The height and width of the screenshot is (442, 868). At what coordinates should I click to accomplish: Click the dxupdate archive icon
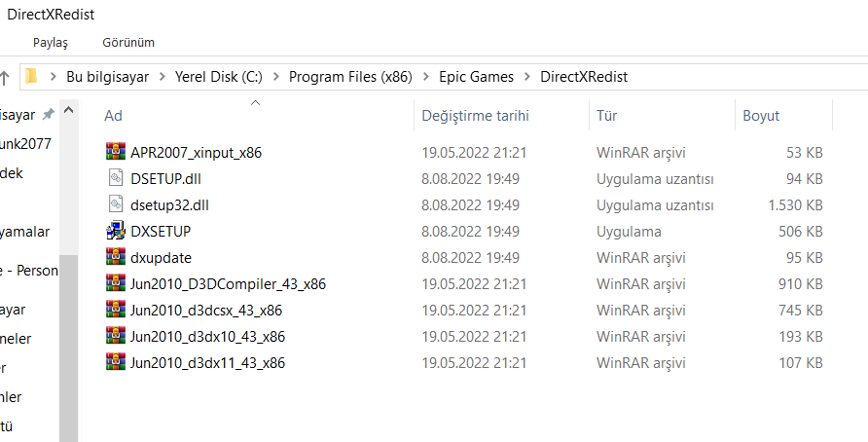point(116,257)
